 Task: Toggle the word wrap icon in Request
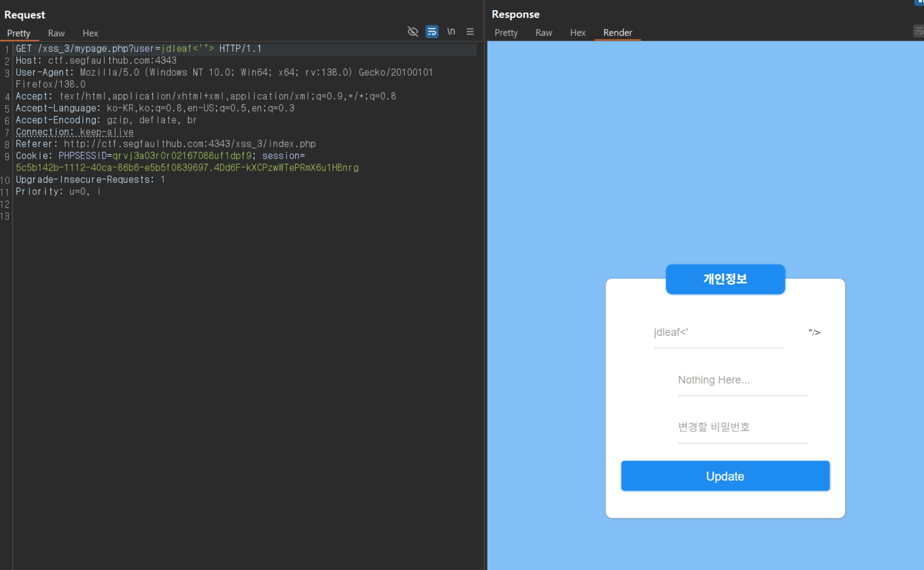tap(432, 32)
